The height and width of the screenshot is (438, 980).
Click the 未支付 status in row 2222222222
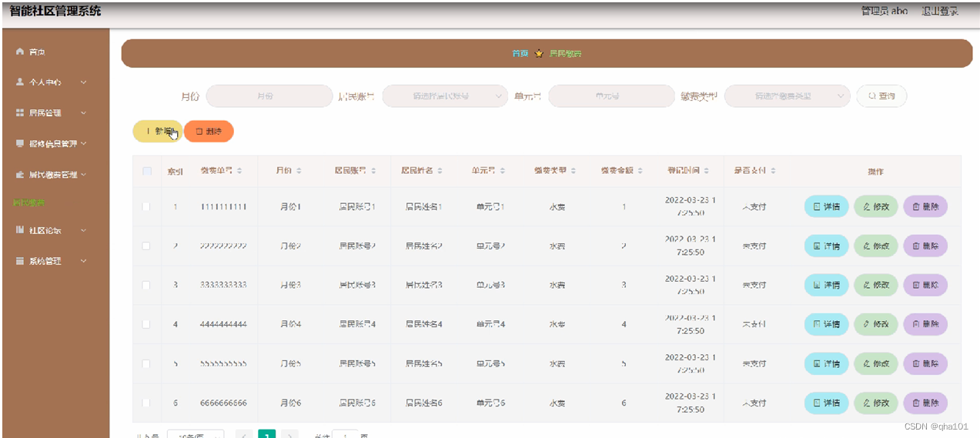[754, 246]
